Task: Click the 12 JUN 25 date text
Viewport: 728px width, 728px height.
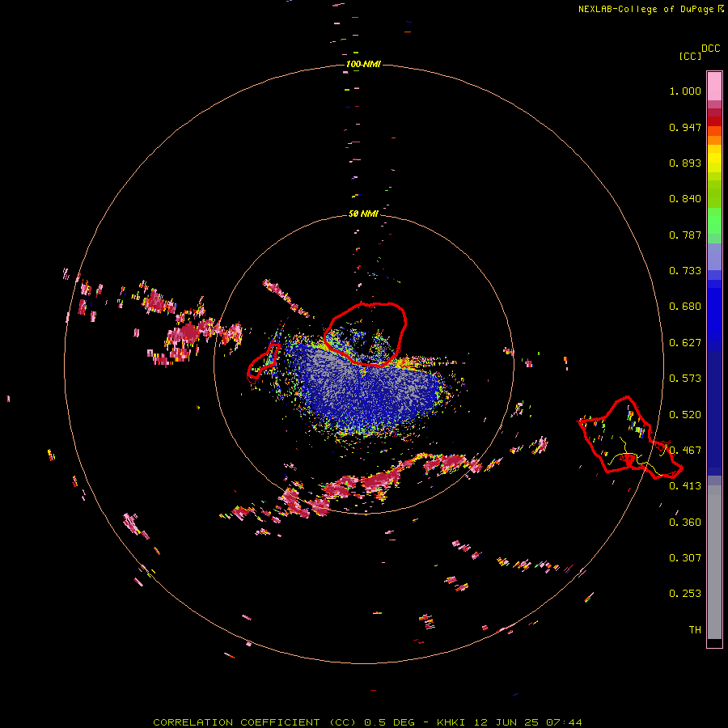Action: click(506, 722)
